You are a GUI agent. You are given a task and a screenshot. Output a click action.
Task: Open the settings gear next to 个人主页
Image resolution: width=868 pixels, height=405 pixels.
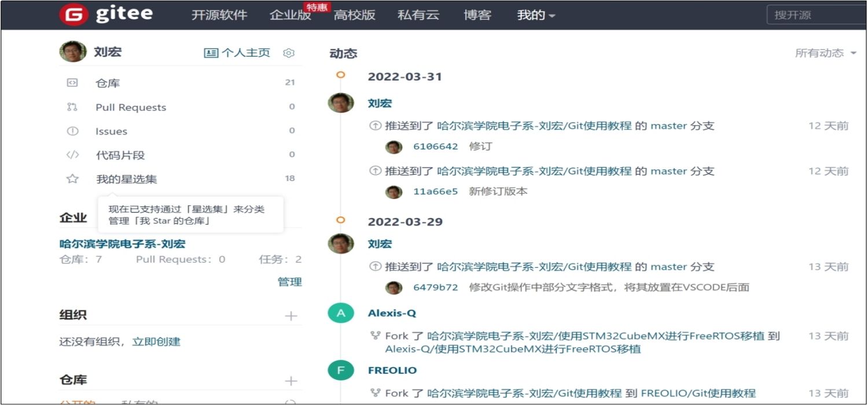(x=289, y=53)
